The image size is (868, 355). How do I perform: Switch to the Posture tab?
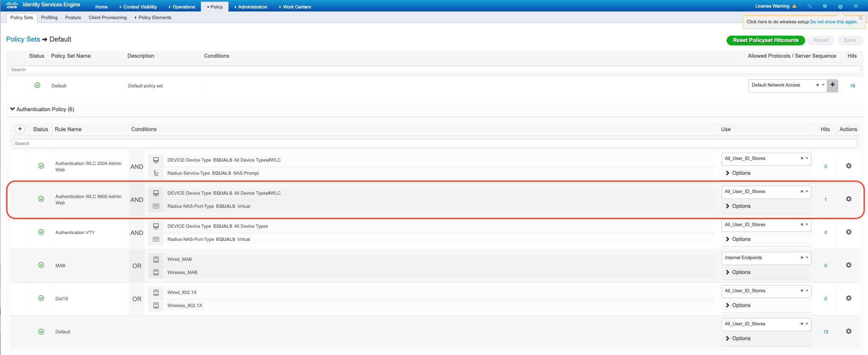click(x=73, y=17)
